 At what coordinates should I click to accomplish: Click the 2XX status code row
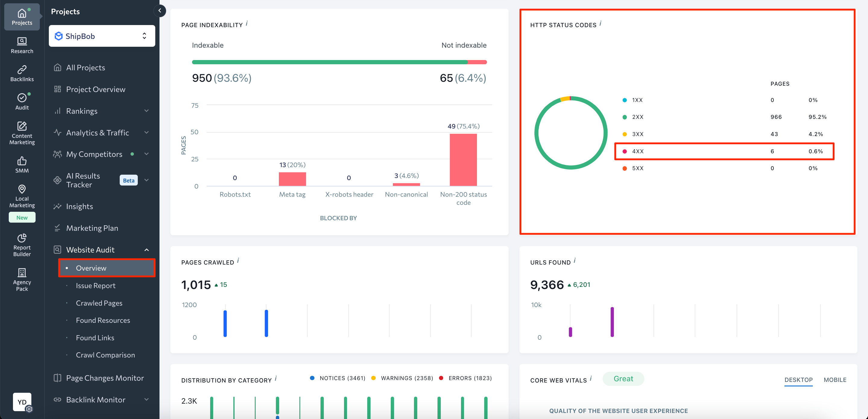[724, 117]
